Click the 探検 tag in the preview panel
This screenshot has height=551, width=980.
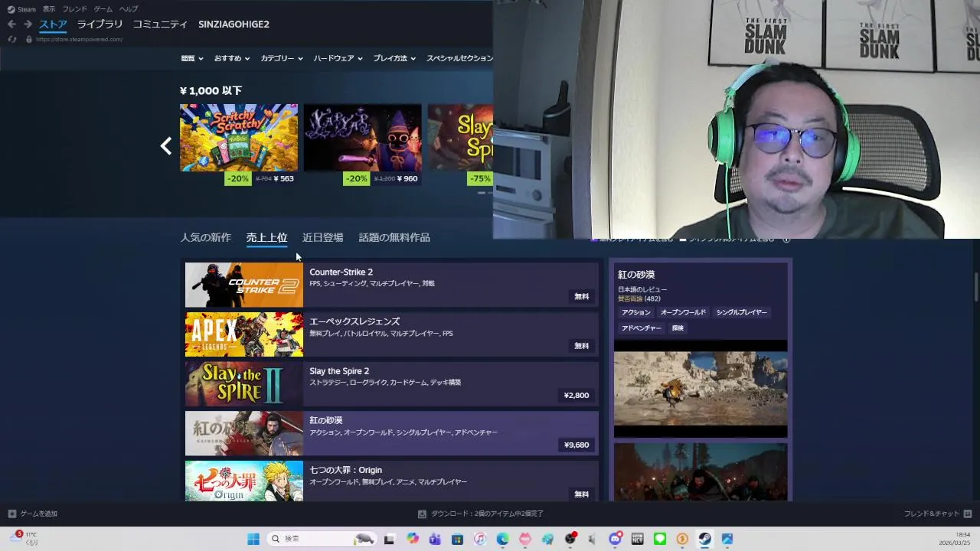pyautogui.click(x=678, y=328)
